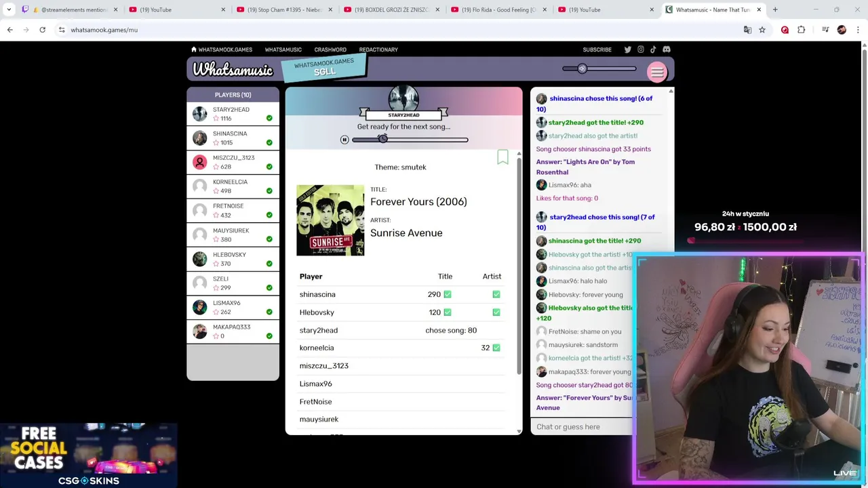Image resolution: width=868 pixels, height=488 pixels.
Task: Open CRASHWORD in the top navigation
Action: pyautogui.click(x=330, y=49)
